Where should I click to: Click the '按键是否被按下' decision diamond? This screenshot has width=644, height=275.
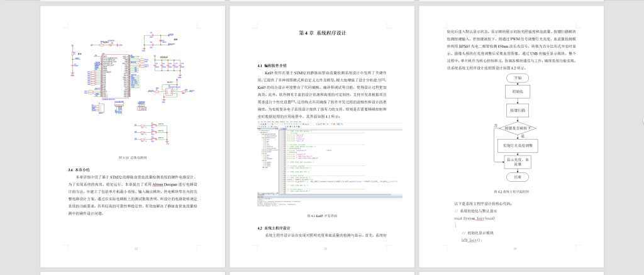click(518, 128)
